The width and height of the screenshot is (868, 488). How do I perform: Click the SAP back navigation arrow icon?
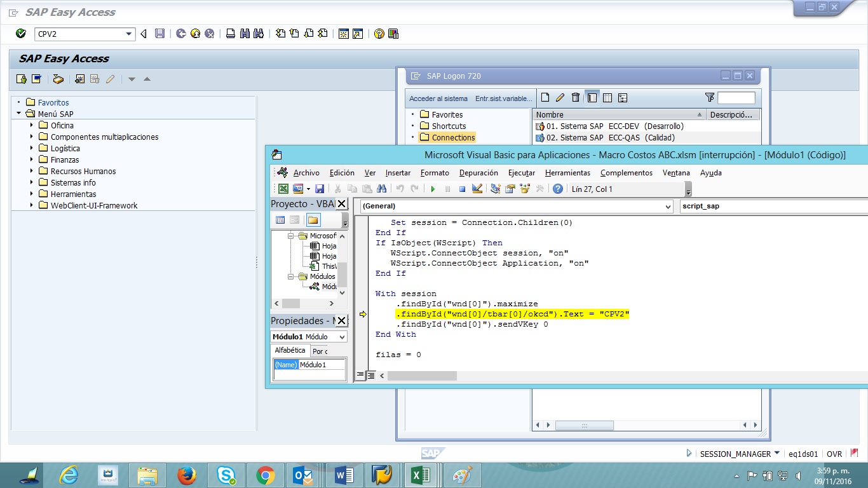pos(144,34)
